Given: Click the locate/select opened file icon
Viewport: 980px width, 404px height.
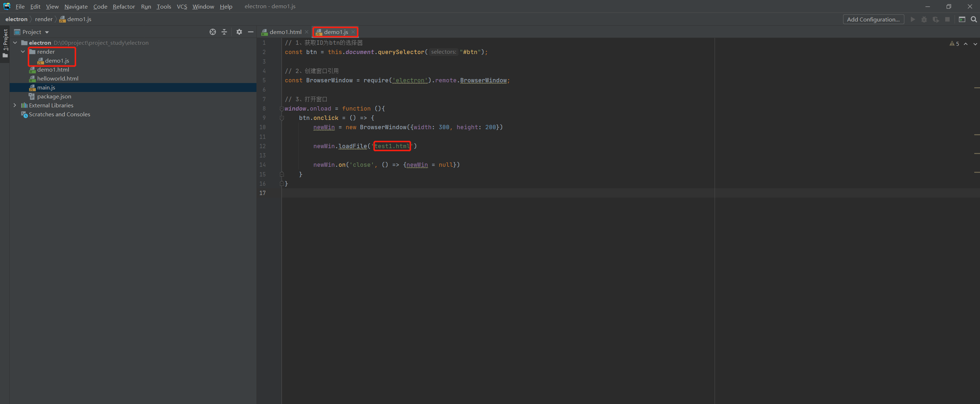Looking at the screenshot, I should [x=213, y=32].
